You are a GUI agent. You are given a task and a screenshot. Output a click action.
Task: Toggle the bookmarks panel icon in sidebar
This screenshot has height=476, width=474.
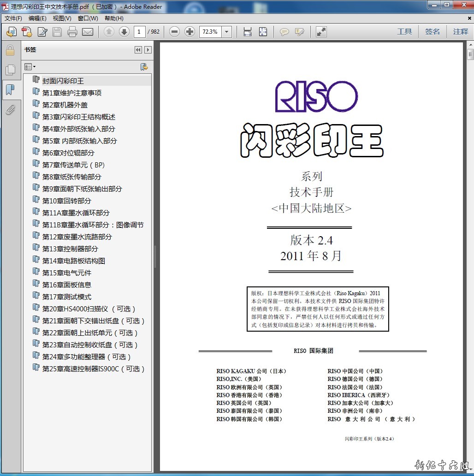tap(10, 89)
